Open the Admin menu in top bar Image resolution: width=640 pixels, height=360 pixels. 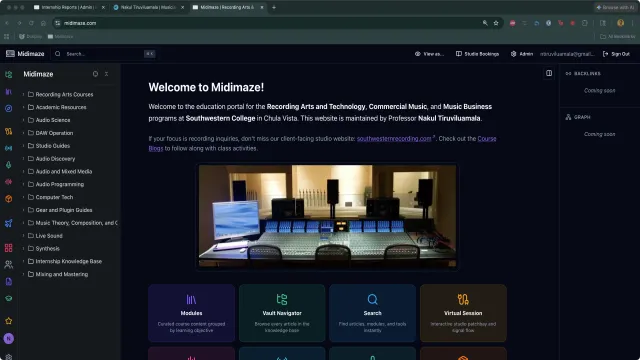(522, 54)
